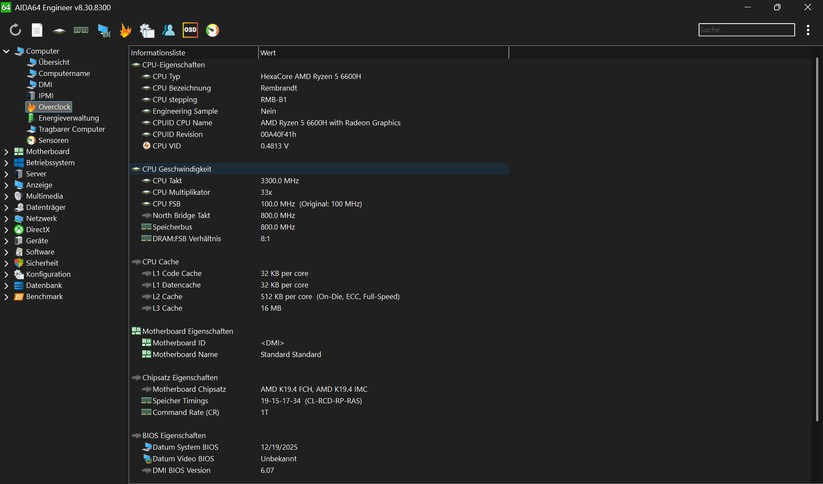This screenshot has height=484, width=823.
Task: Click the Refresh toolbar icon
Action: [x=15, y=30]
